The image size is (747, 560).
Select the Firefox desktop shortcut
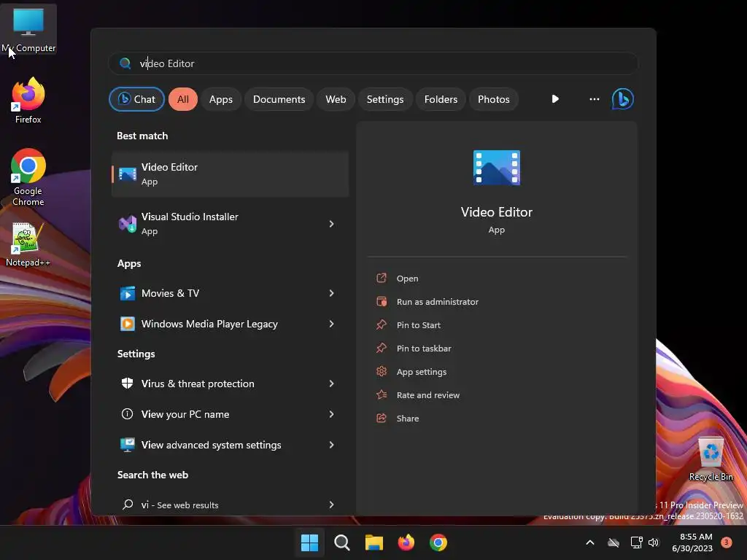[28, 101]
